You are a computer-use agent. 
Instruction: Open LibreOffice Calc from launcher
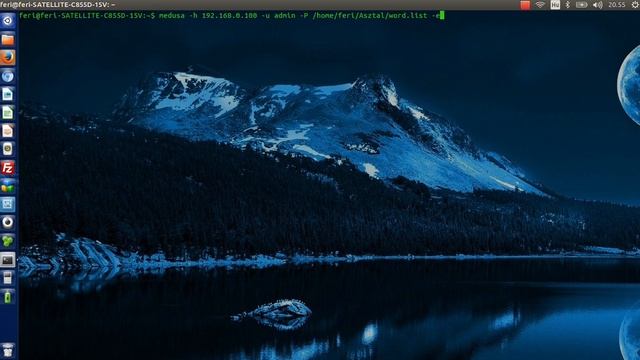[x=8, y=113]
